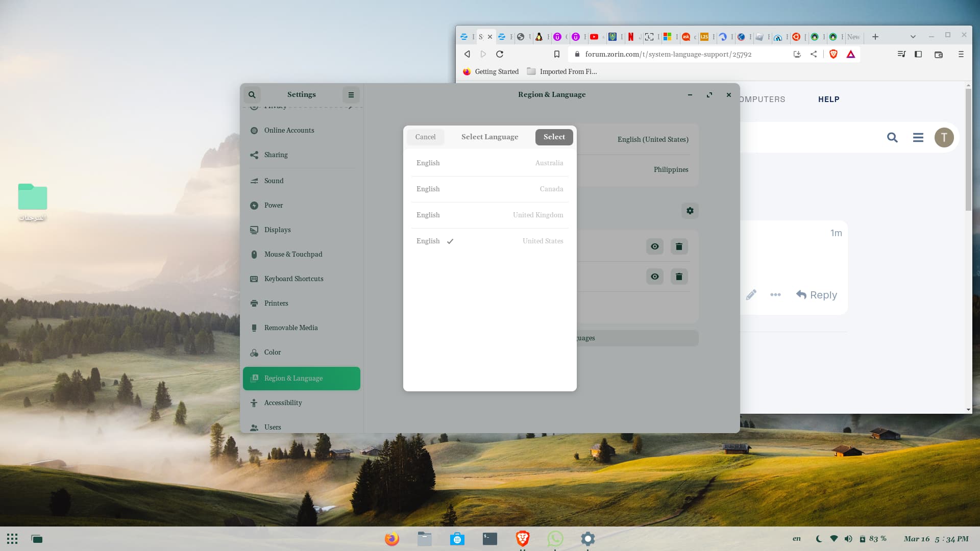Bookmark the current page in Brave
The height and width of the screenshot is (551, 980).
tap(557, 54)
